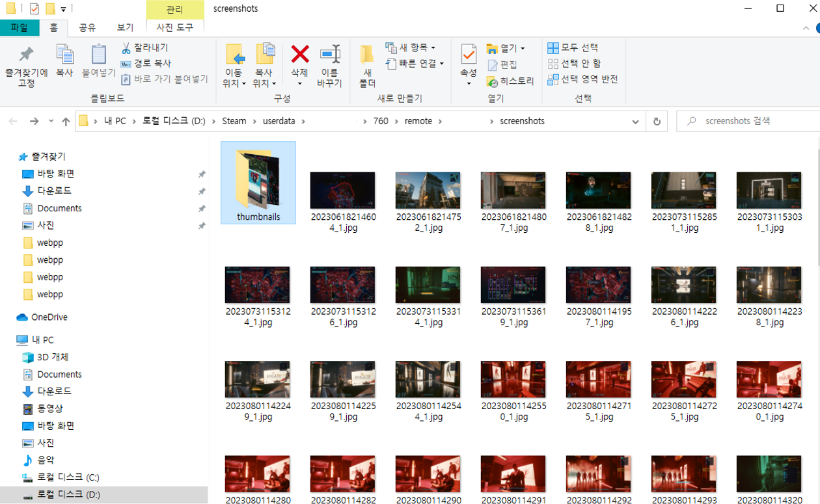The image size is (820, 504).
Task: Open Customize Quick Access Toolbar dropdown
Action: click(x=63, y=9)
